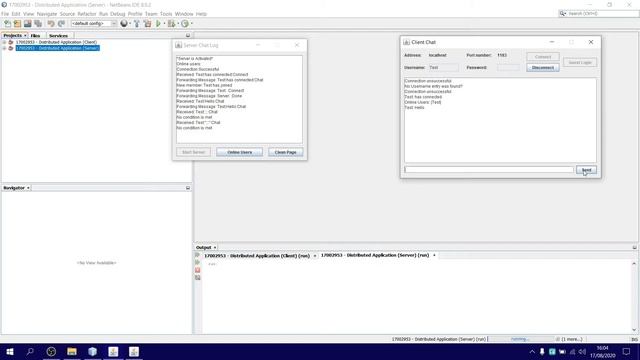Open the Profile Project dropdown arrow
The image size is (640, 360).
[x=191, y=24]
